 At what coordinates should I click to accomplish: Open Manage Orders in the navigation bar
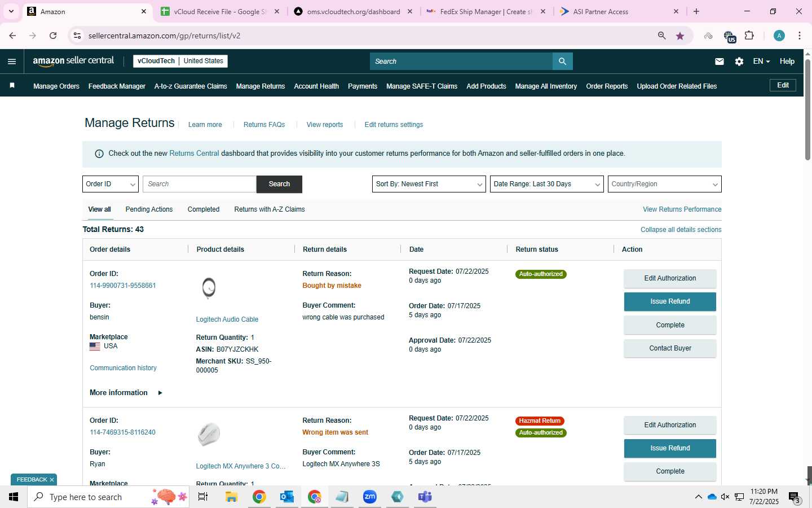coord(56,86)
